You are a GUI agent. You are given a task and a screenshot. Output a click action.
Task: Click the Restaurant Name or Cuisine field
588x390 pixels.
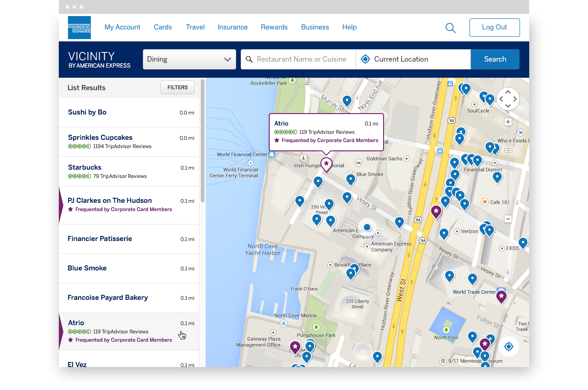pyautogui.click(x=298, y=59)
